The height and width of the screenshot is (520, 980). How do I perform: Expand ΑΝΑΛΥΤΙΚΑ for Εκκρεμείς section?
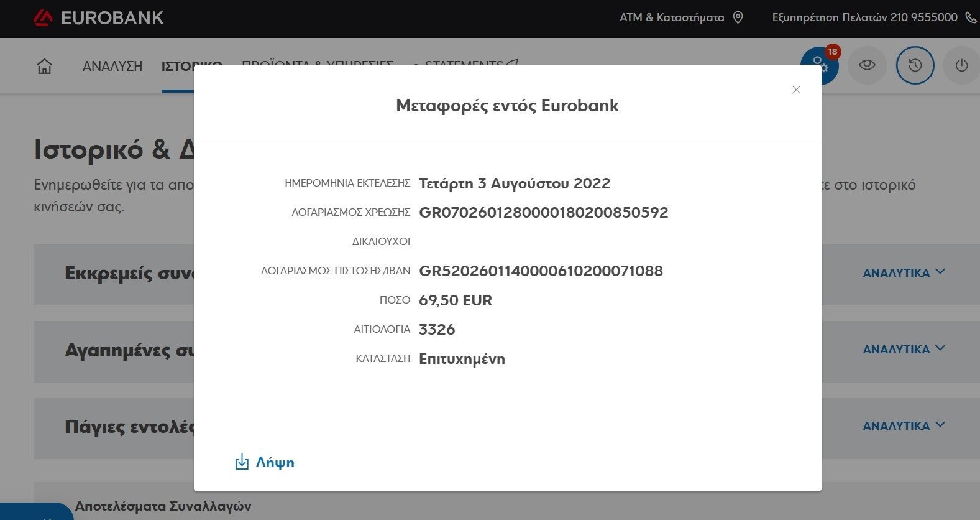(x=904, y=272)
